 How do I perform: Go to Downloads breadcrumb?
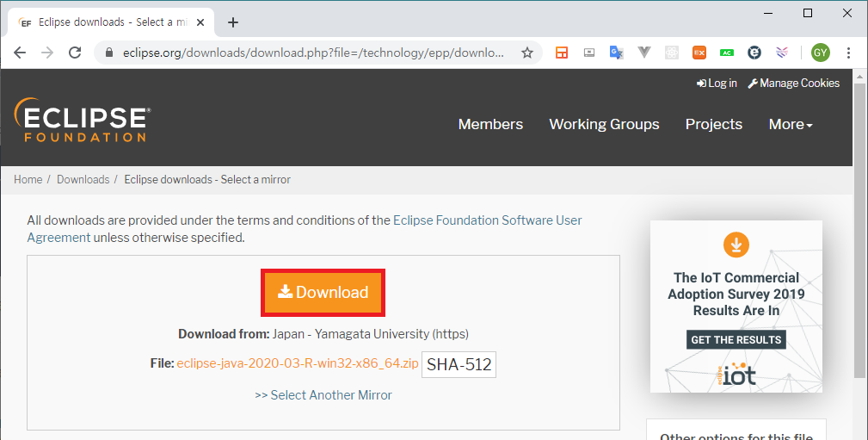point(83,180)
